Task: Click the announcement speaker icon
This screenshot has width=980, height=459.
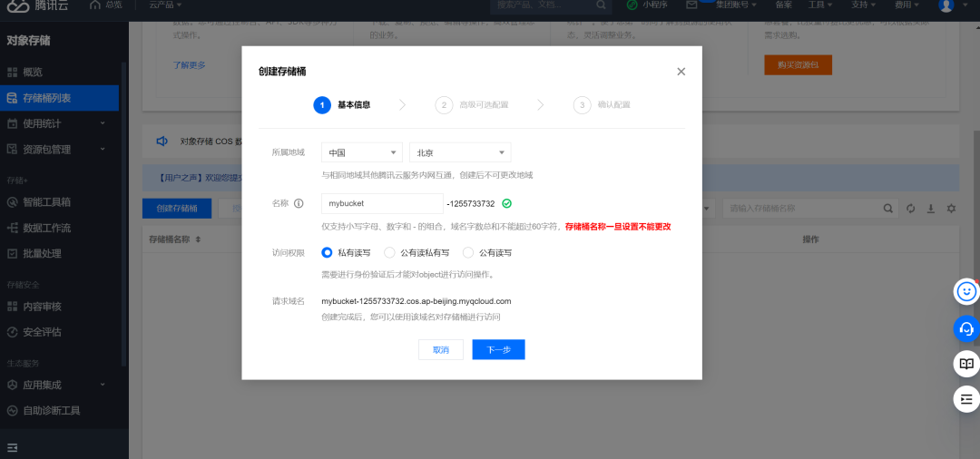Action: (162, 142)
